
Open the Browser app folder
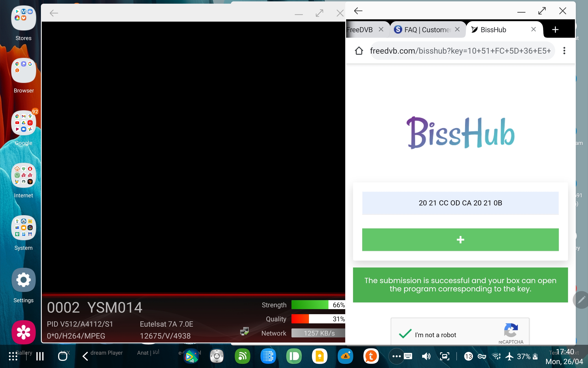[x=24, y=70]
